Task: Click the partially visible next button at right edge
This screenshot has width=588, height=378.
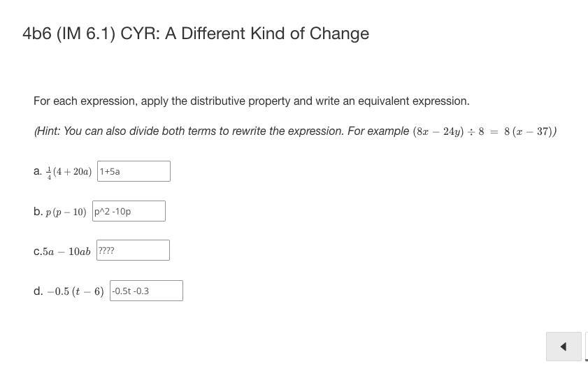Action: tap(586, 347)
